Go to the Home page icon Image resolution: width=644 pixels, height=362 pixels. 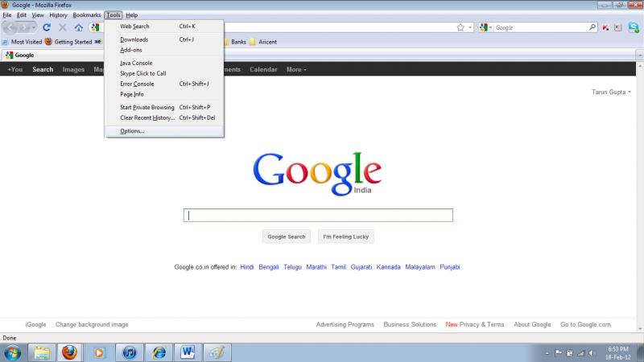tap(78, 27)
